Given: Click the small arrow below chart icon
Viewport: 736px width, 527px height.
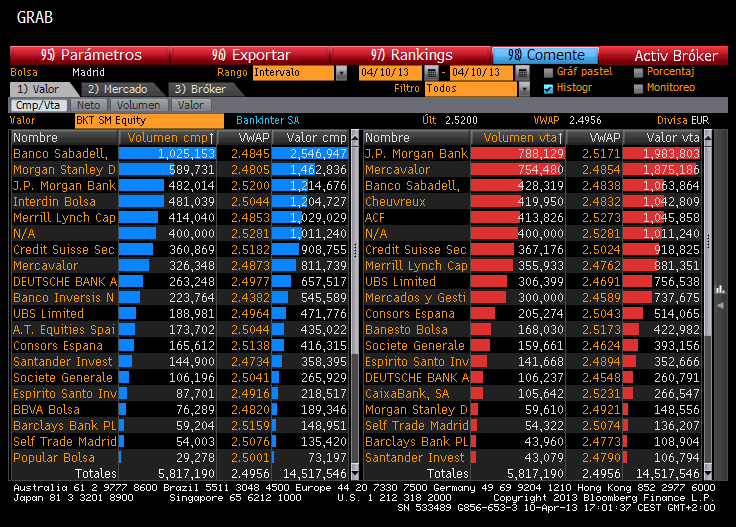Looking at the screenshot, I should pyautogui.click(x=720, y=306).
